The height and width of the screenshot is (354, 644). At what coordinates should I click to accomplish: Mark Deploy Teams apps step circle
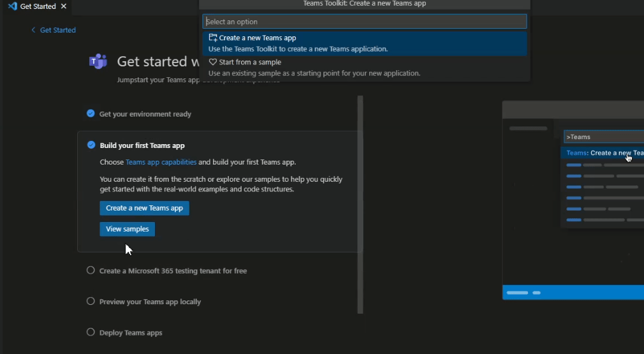coord(91,332)
